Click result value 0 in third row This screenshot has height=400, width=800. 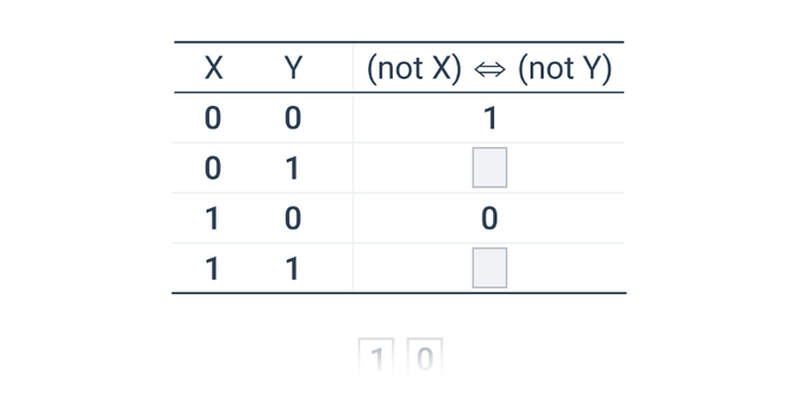pyautogui.click(x=489, y=219)
